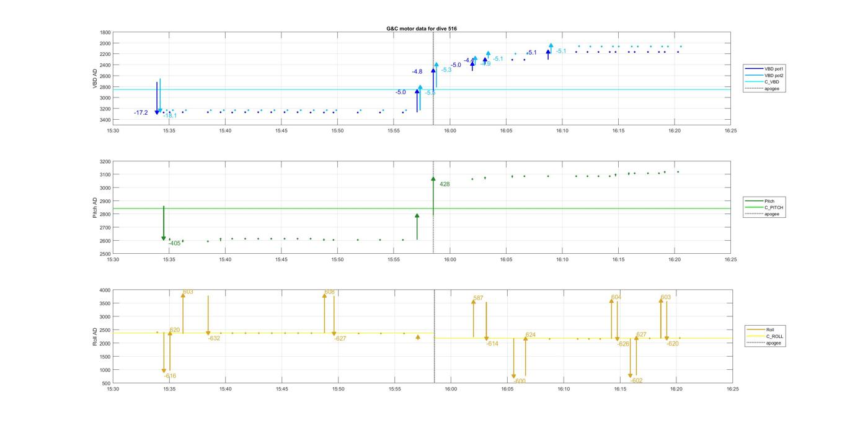Image resolution: width=868 pixels, height=430 pixels.
Task: Click the 'Roll AD' y-axis label
Action: click(x=95, y=336)
